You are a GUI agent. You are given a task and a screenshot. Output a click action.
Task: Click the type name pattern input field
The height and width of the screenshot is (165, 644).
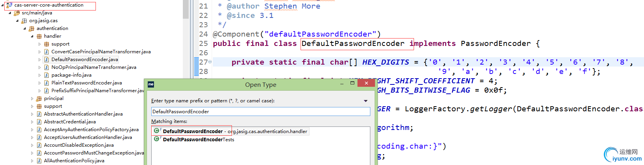(260, 111)
